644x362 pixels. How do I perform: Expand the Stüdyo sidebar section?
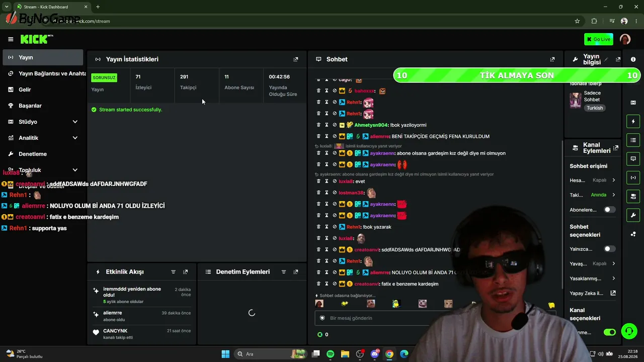(x=75, y=122)
